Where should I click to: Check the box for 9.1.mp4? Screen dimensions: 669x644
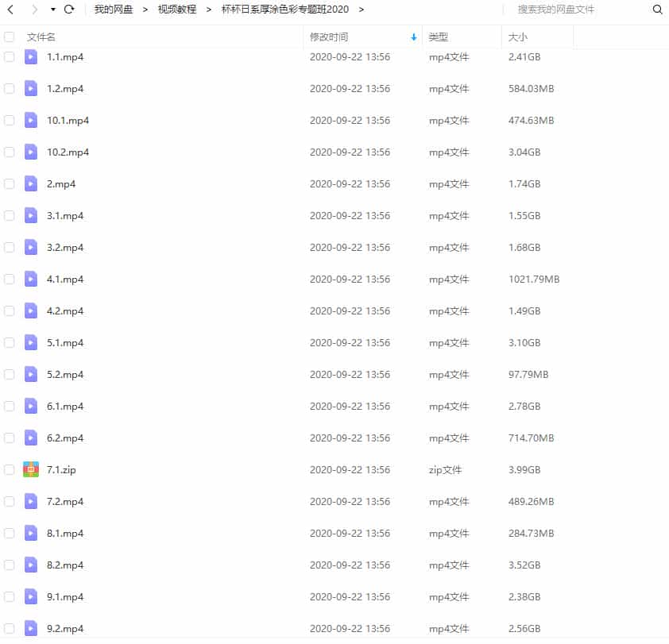(x=9, y=596)
